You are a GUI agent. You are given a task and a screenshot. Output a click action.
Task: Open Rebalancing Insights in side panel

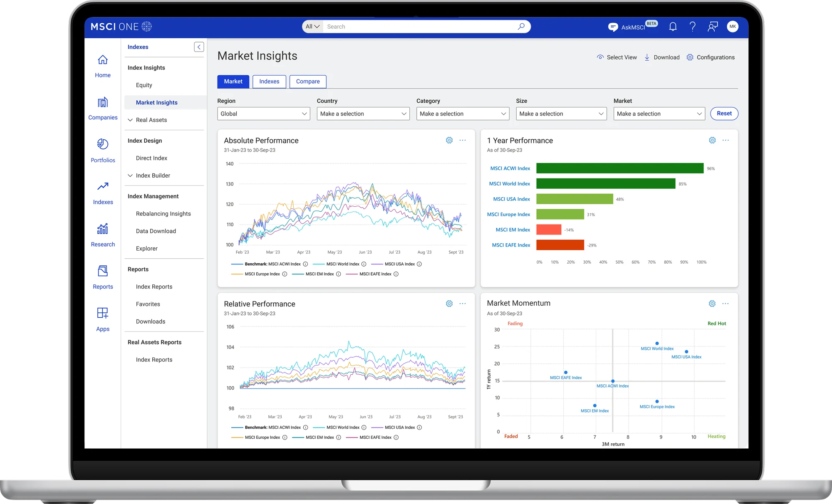[163, 214]
